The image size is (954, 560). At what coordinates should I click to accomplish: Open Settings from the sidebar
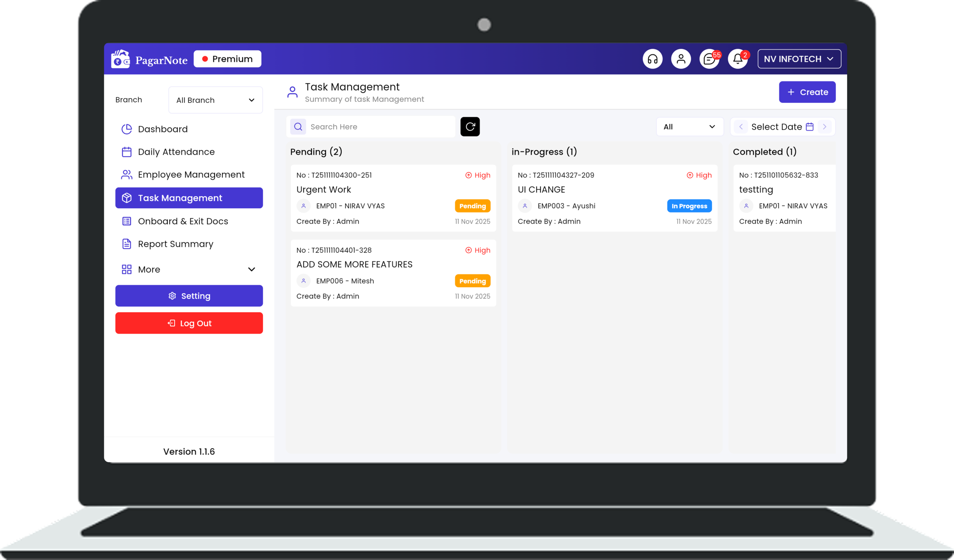point(189,295)
